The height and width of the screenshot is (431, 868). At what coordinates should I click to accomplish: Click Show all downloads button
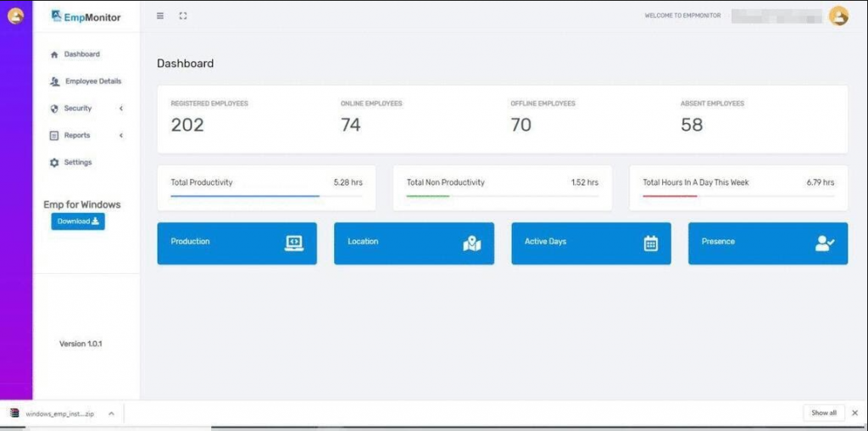pyautogui.click(x=824, y=412)
